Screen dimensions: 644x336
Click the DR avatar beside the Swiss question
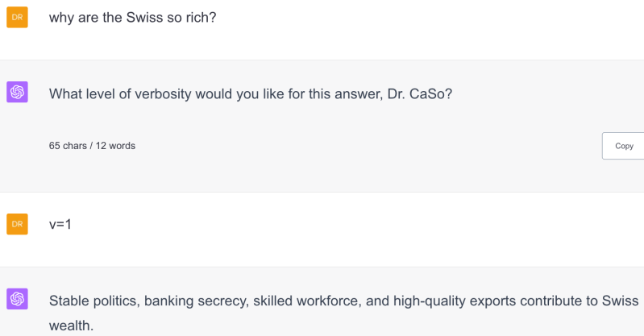coord(17,17)
